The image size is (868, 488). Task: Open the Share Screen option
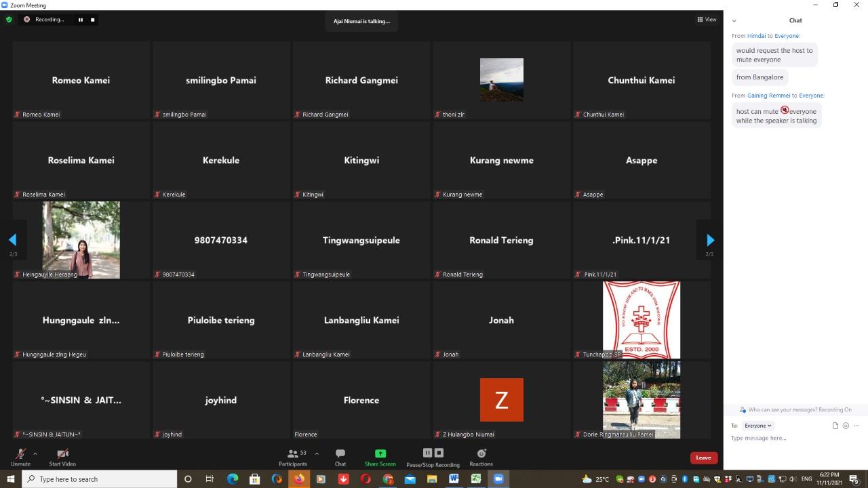pos(380,457)
